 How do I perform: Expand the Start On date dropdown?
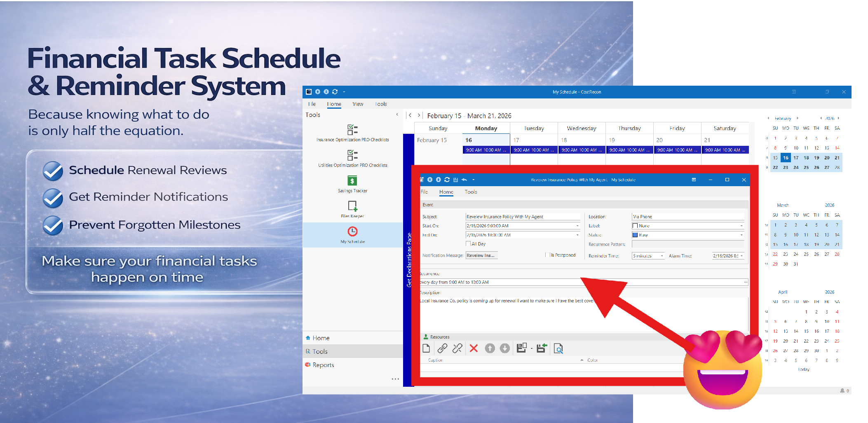click(x=577, y=226)
